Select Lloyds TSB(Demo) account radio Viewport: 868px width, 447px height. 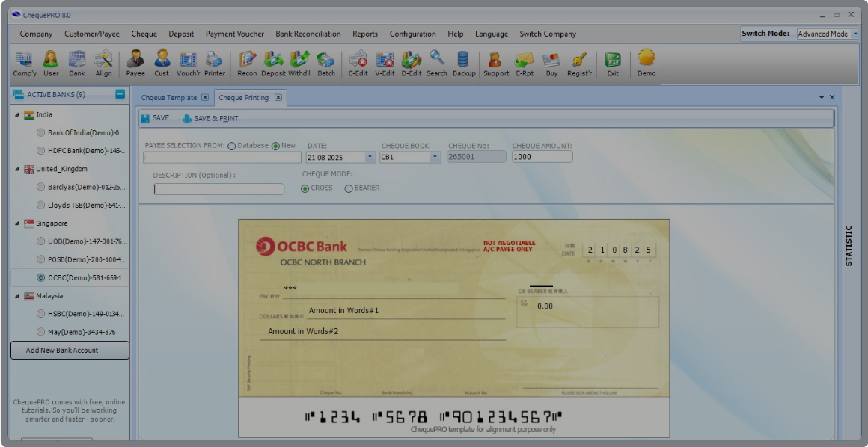[x=41, y=206]
